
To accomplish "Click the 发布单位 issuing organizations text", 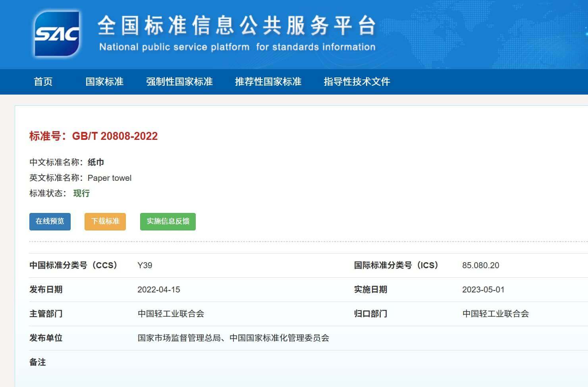I will [233, 338].
